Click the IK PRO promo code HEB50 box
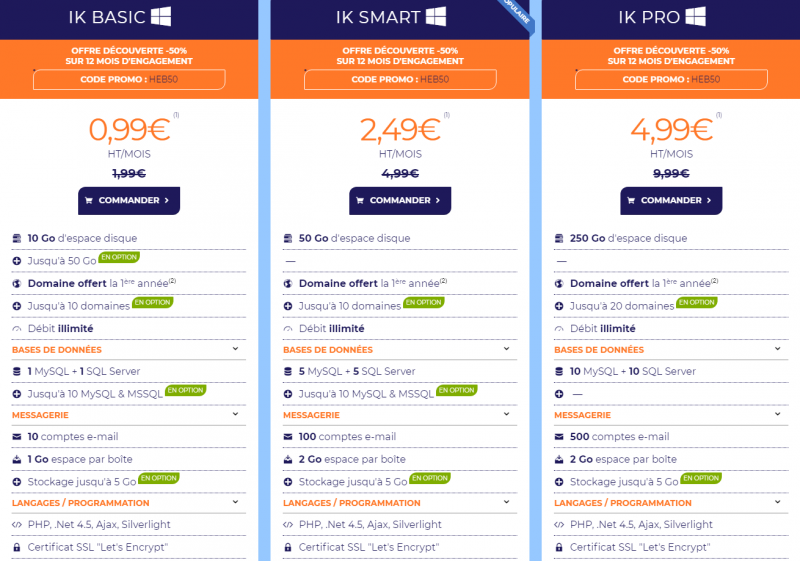This screenshot has height=561, width=800. 671,80
